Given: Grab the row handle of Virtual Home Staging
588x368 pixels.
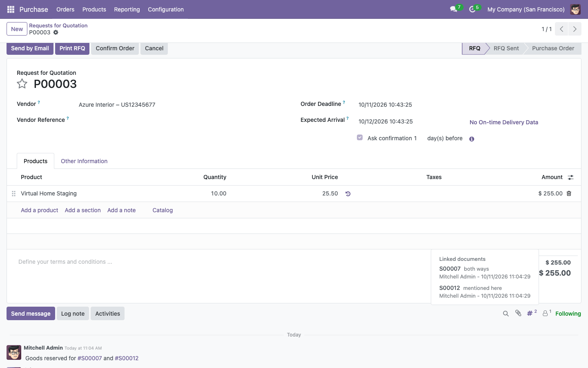Looking at the screenshot, I should (x=13, y=194).
